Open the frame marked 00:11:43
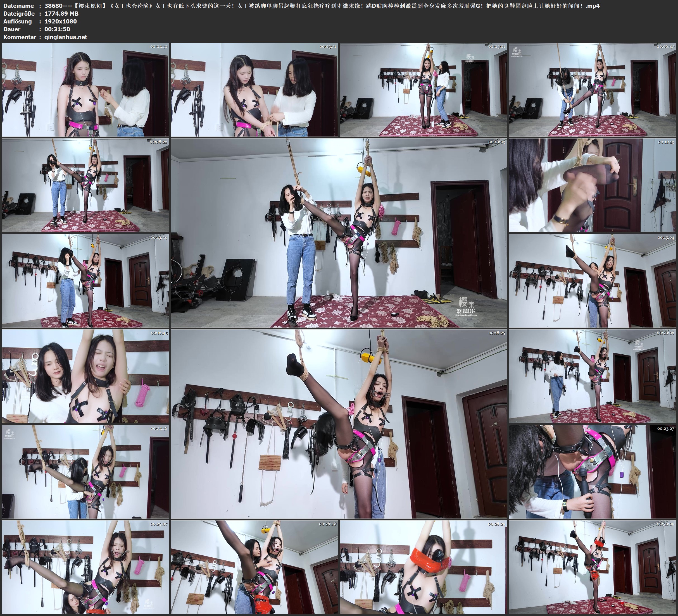Image resolution: width=678 pixels, height=616 pixels. click(x=592, y=185)
